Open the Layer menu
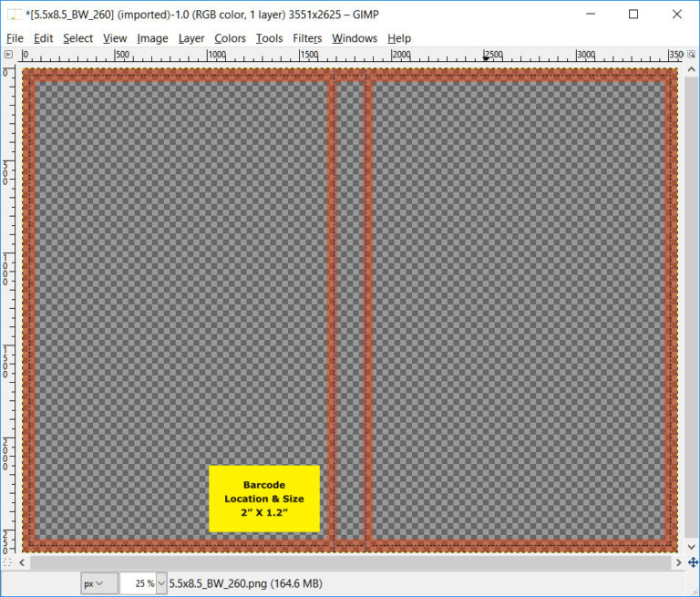The height and width of the screenshot is (597, 700). 191,38
